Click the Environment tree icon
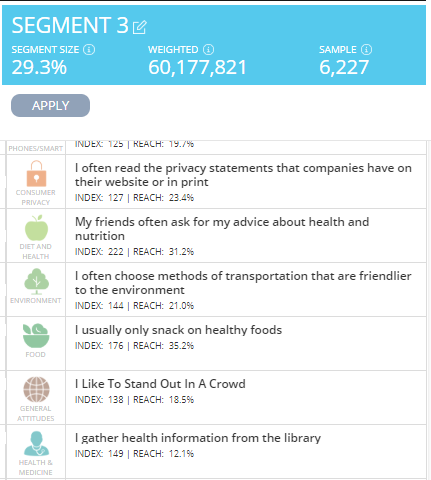 pyautogui.click(x=36, y=282)
